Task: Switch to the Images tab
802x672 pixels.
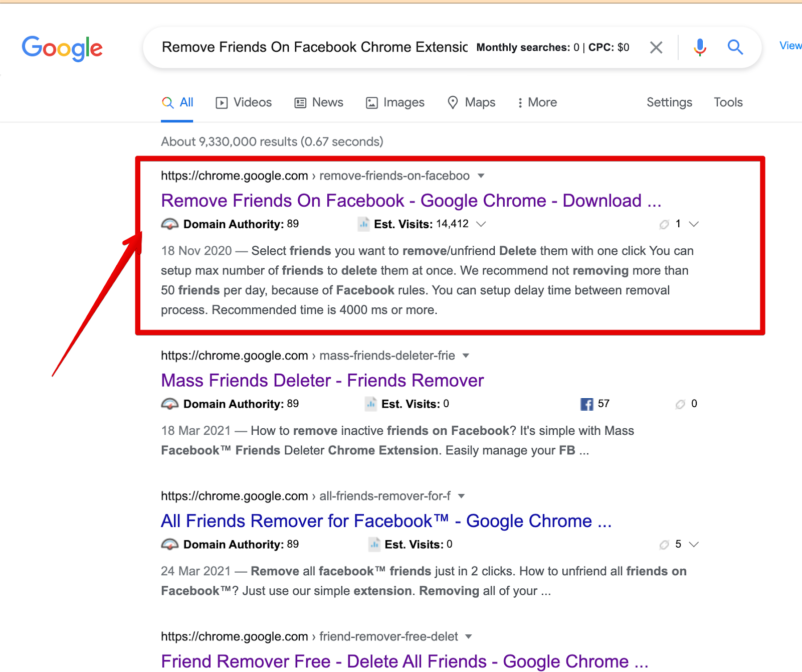Action: tap(395, 102)
